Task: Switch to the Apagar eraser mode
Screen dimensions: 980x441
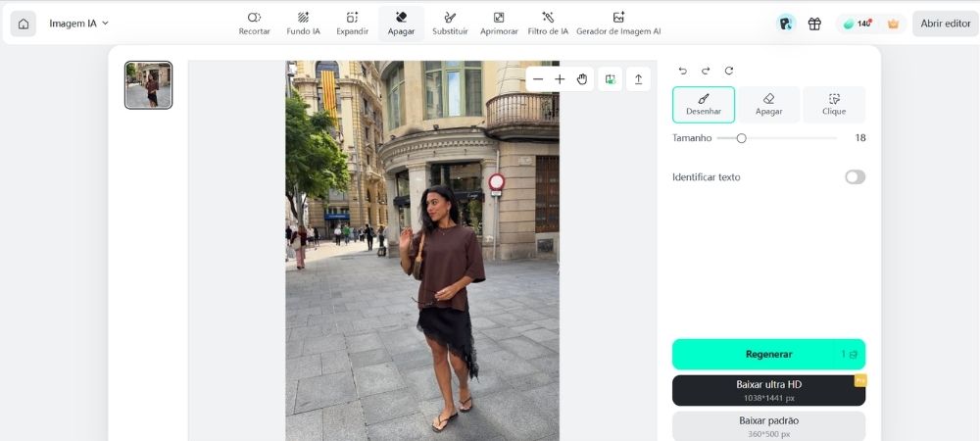Action: click(x=768, y=104)
